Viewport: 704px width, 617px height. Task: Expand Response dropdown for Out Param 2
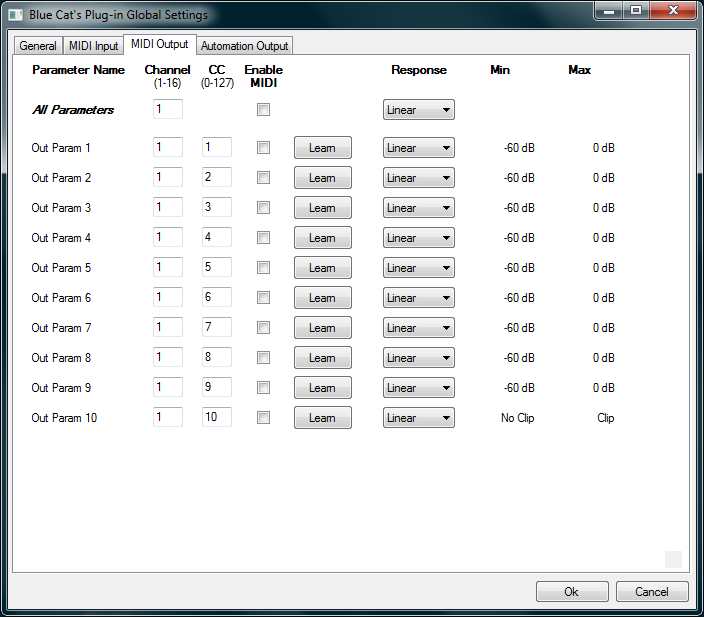tap(418, 178)
